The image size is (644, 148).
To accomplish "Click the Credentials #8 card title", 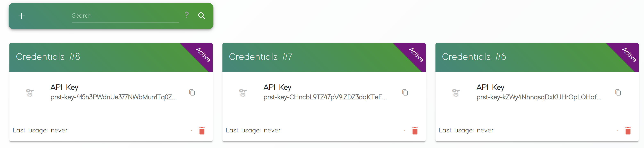I will 48,57.
